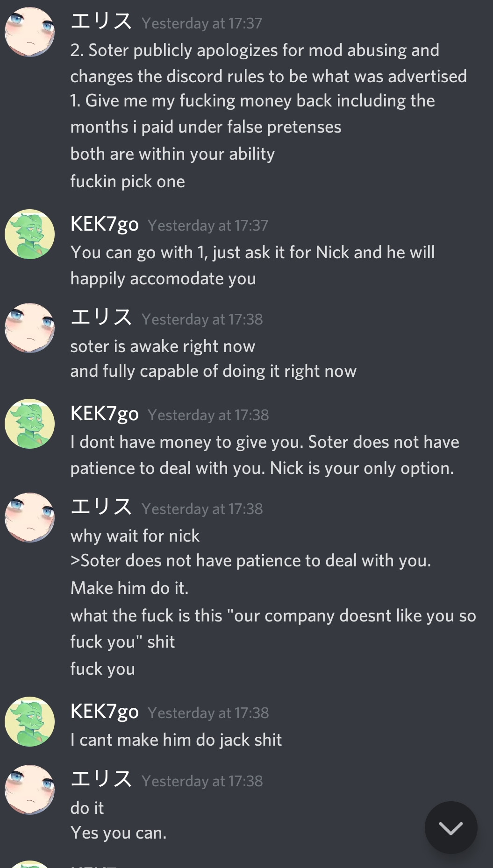493x868 pixels.
Task: Tap KEK7go username above 'I cant make him'
Action: pyautogui.click(x=105, y=712)
